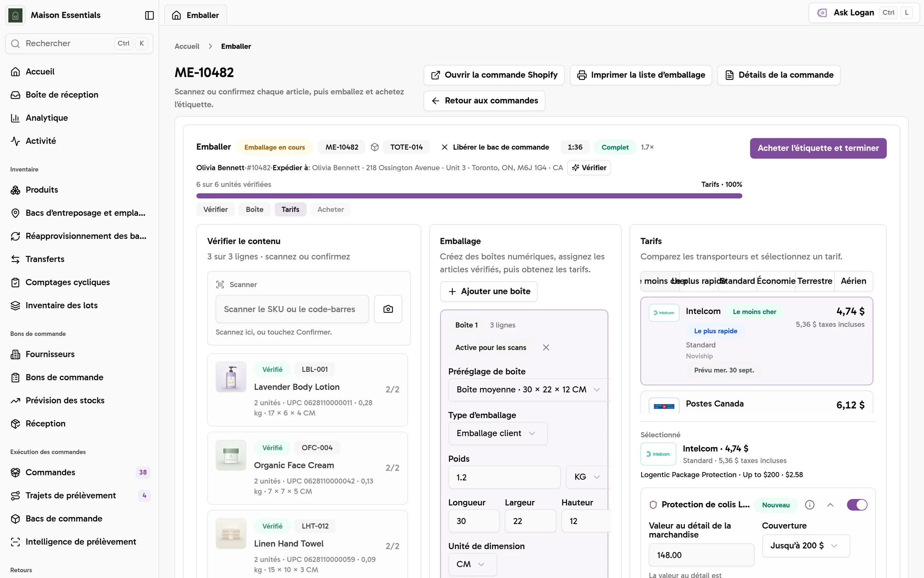
Task: Select the Vérifier step tab
Action: [215, 209]
